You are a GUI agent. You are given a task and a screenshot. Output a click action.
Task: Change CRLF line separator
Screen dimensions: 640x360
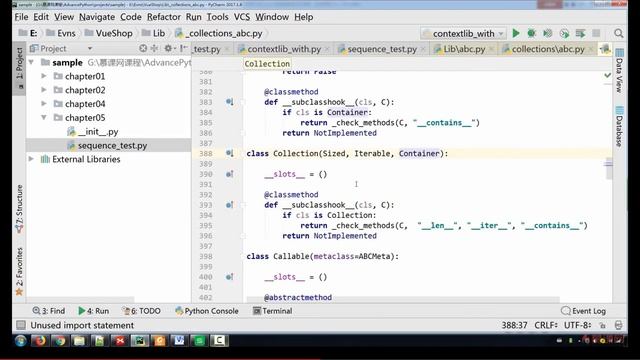click(x=546, y=325)
